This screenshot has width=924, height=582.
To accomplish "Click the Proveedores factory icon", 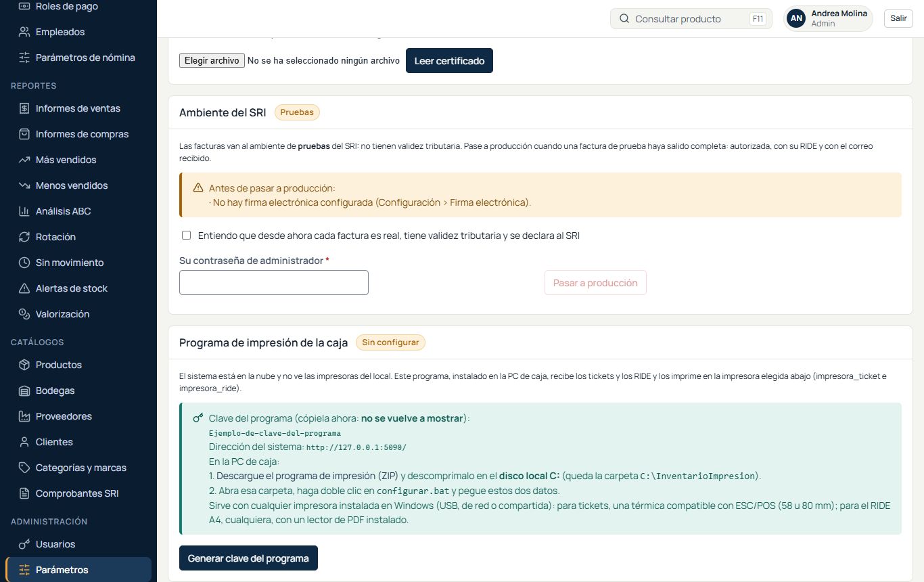I will click(x=24, y=416).
